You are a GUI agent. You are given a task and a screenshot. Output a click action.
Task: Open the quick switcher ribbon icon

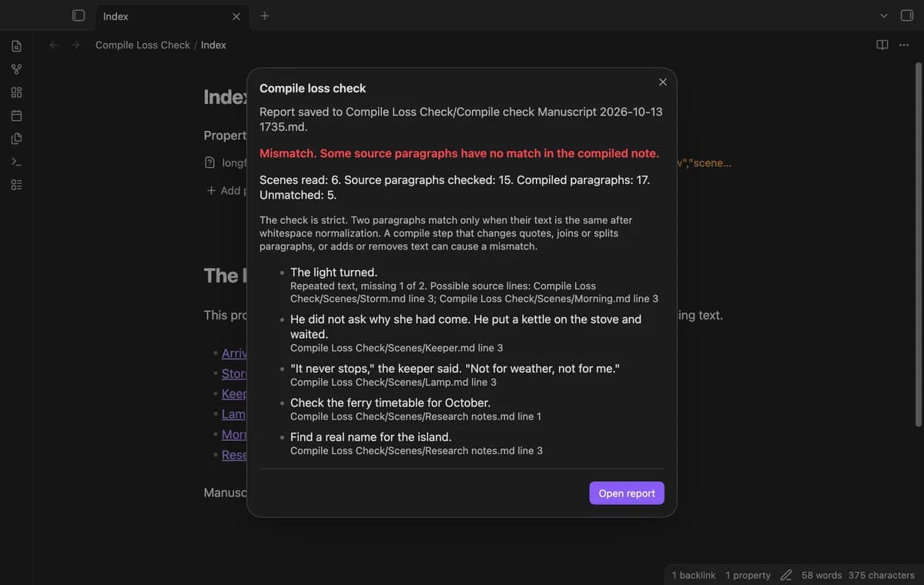click(16, 47)
